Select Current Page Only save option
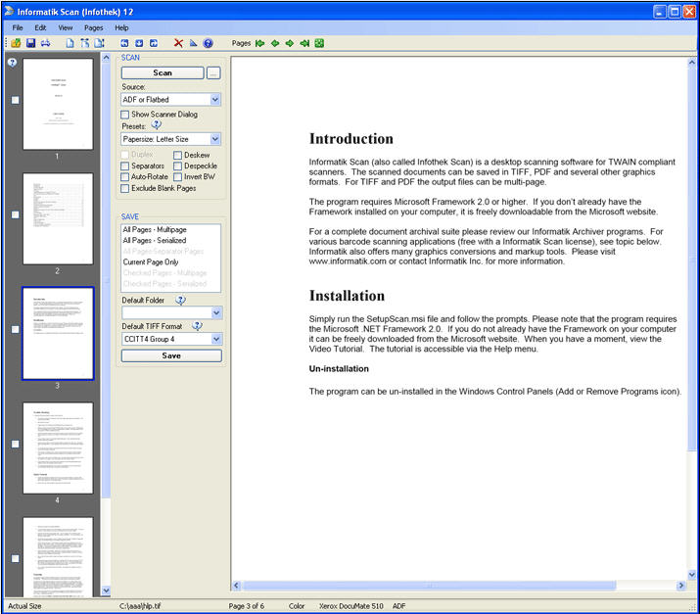700x614 pixels. coord(151,262)
